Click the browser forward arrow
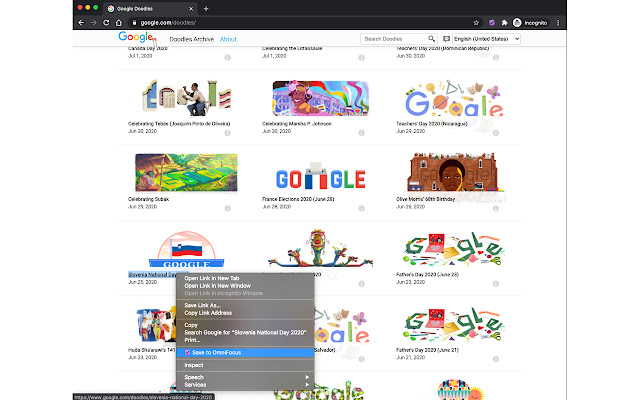Viewport: 640px width, 400px height. click(x=93, y=23)
